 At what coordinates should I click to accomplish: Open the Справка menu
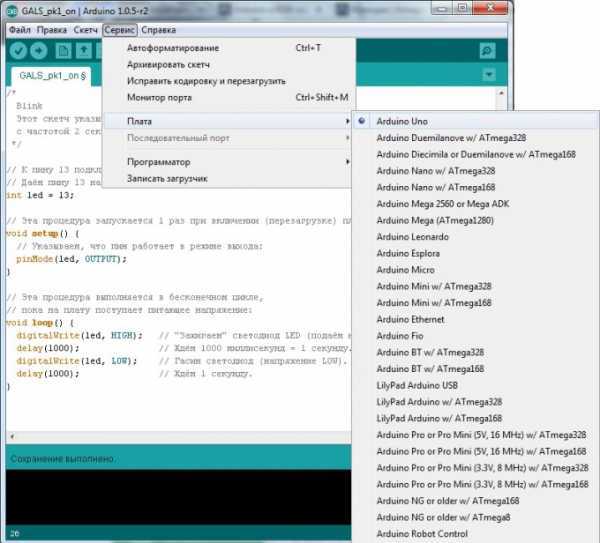pos(158,30)
